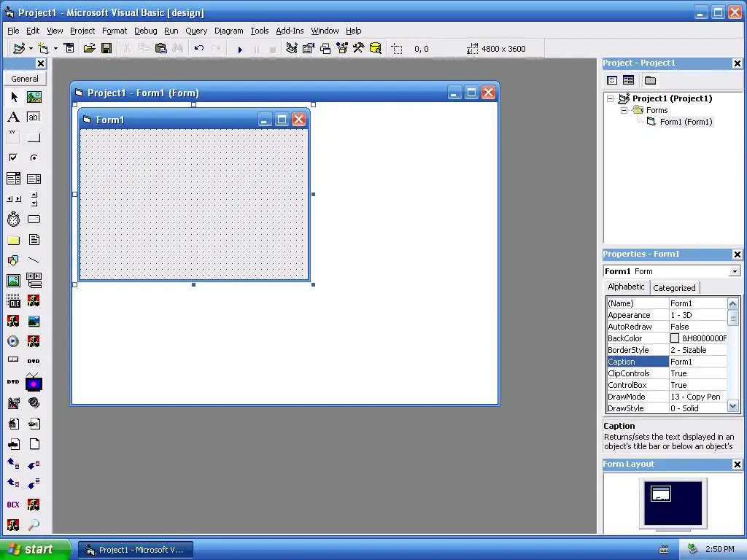Select the VScrollBar control tool

34,199
